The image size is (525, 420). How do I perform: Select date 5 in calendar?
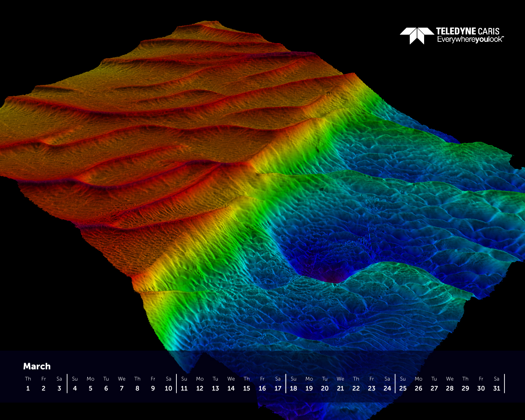coord(90,388)
